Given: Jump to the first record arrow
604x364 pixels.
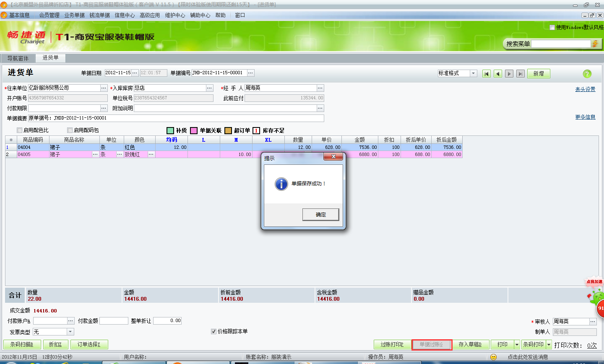Looking at the screenshot, I should pos(487,74).
